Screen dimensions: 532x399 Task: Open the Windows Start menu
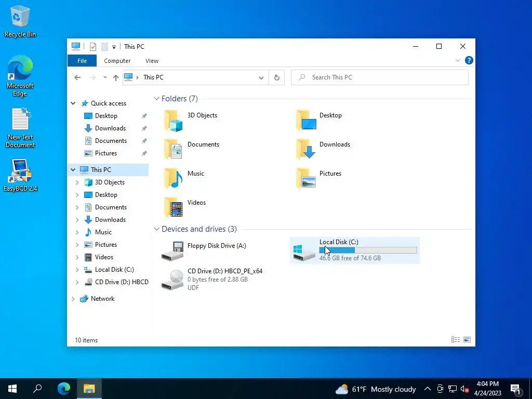12,389
